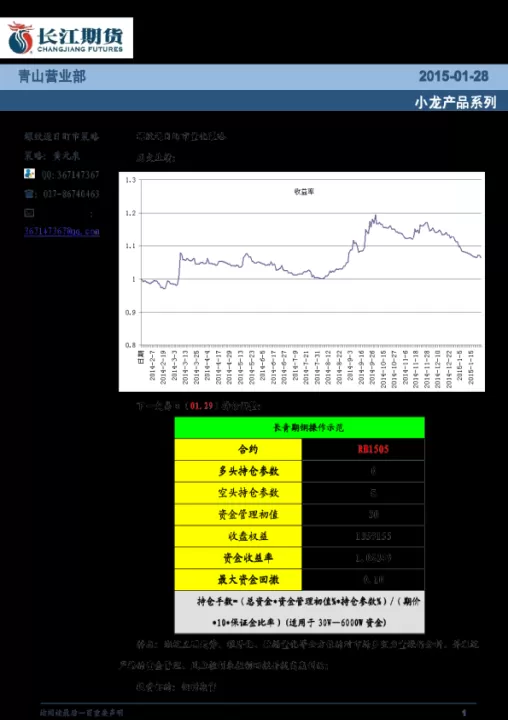Click the email envelope icon
The width and height of the screenshot is (508, 720).
29,213
